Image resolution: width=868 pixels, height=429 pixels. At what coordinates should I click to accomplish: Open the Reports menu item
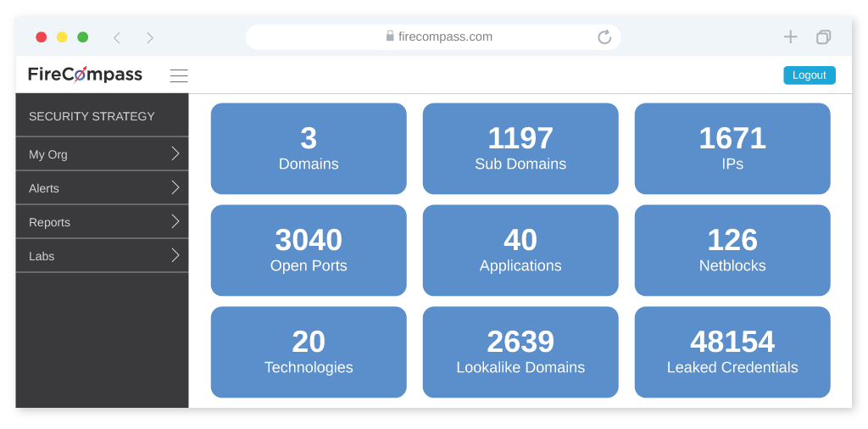click(x=102, y=222)
